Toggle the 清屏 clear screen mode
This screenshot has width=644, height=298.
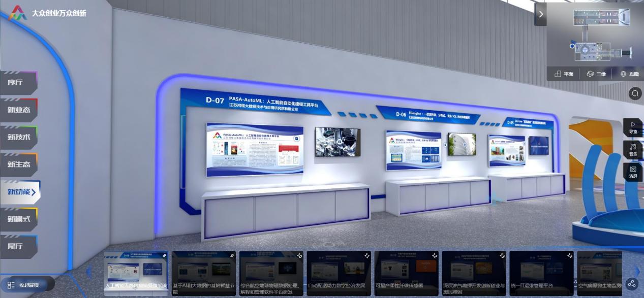point(633,172)
